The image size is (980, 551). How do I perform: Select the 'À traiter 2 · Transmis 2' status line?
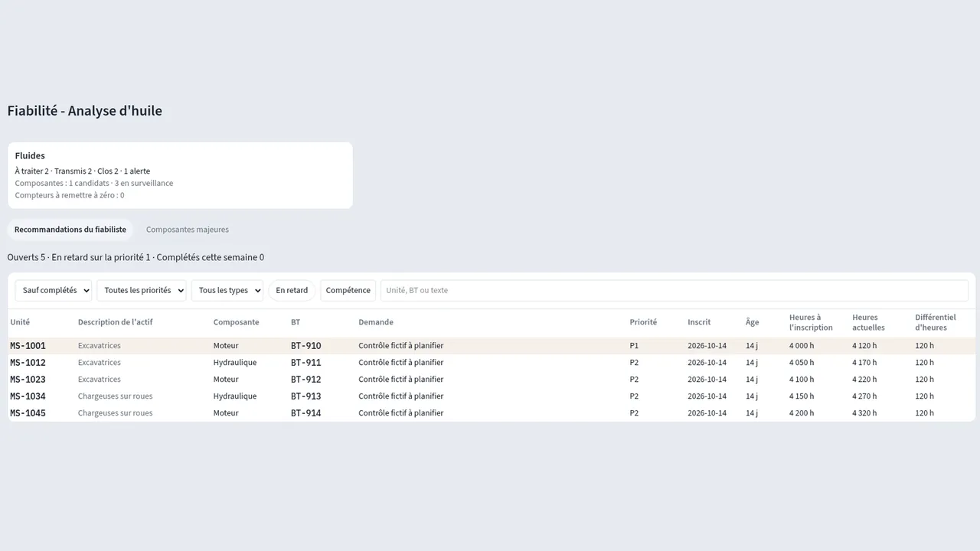click(x=83, y=171)
